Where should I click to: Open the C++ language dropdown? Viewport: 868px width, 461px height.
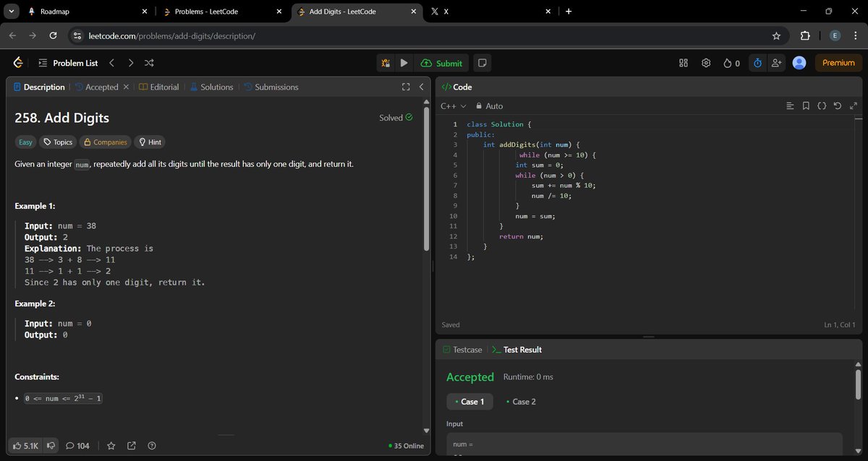point(453,105)
